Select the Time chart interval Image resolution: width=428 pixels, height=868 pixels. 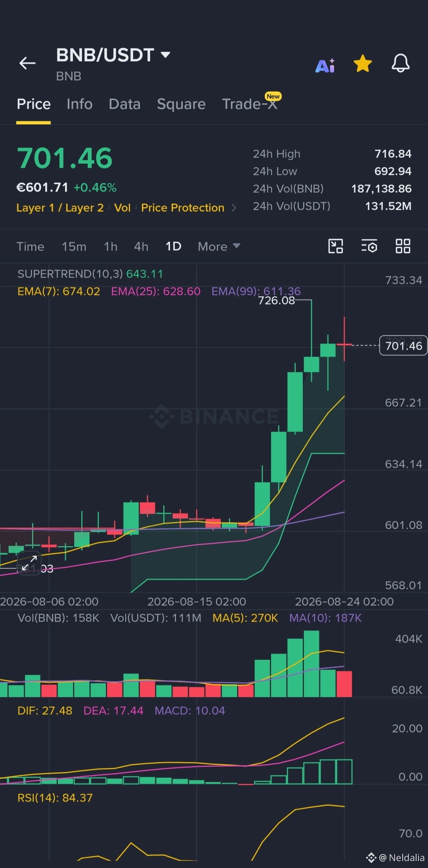(x=31, y=247)
